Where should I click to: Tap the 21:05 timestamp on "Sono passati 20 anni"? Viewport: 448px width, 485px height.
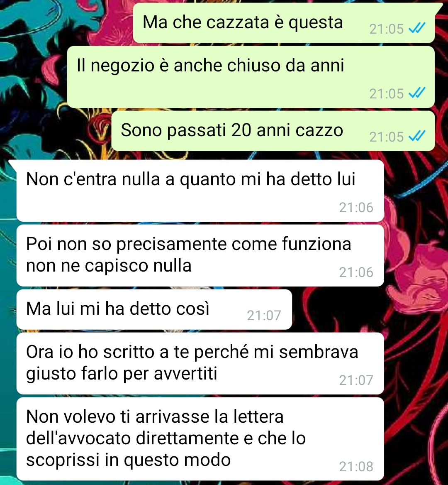(387, 137)
